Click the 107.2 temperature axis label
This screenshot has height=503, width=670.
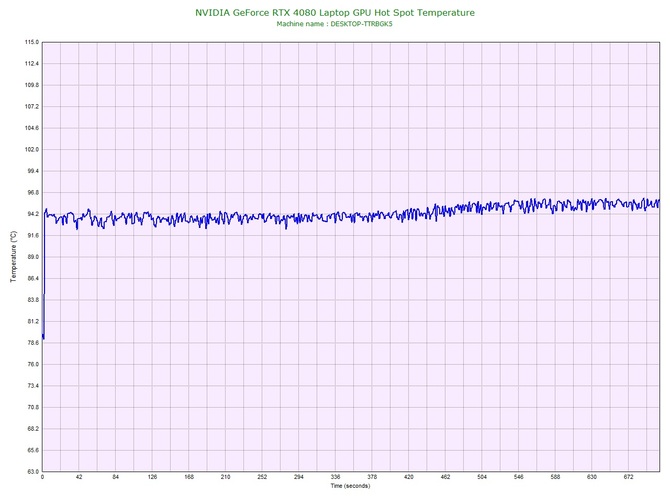[32, 106]
